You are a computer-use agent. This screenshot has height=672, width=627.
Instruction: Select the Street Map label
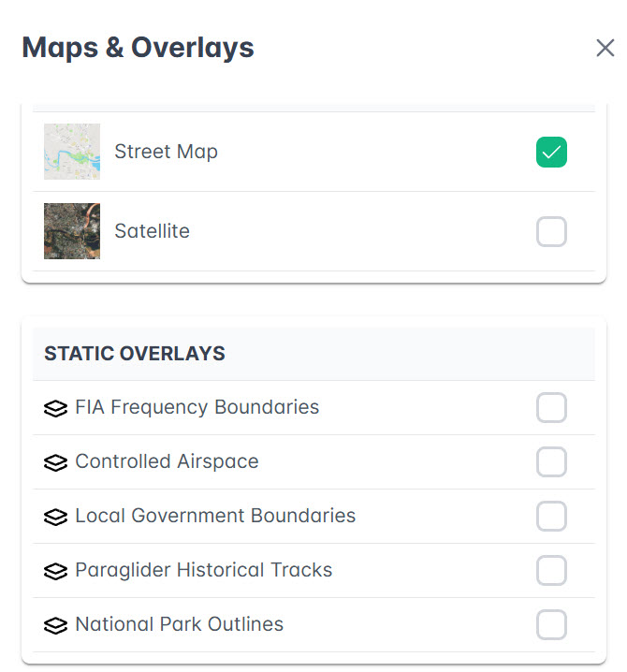(167, 152)
